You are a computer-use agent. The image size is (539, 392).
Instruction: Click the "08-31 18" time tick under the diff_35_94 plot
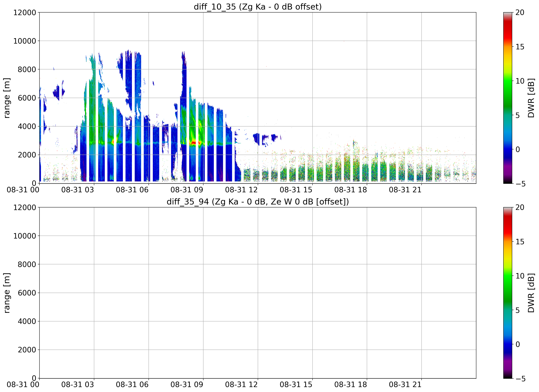[x=351, y=385]
